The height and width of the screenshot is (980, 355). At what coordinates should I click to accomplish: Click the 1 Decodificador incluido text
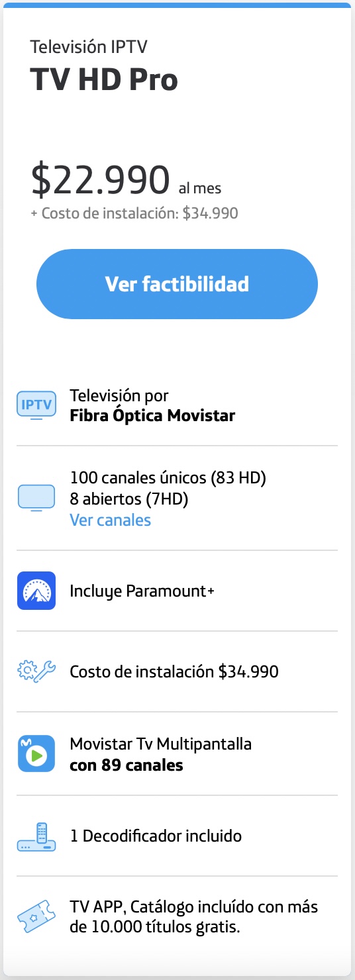click(x=156, y=836)
